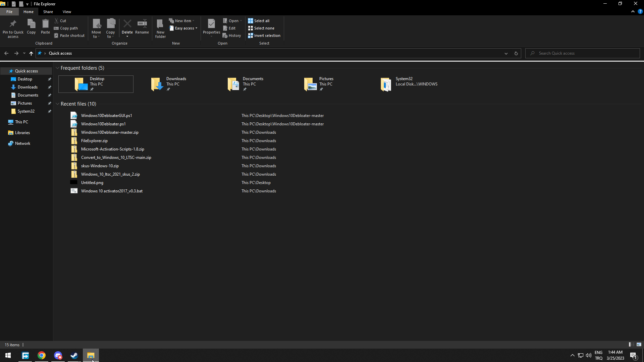This screenshot has height=362, width=644.
Task: Select the Downloads frequent folder tile
Action: (172, 84)
